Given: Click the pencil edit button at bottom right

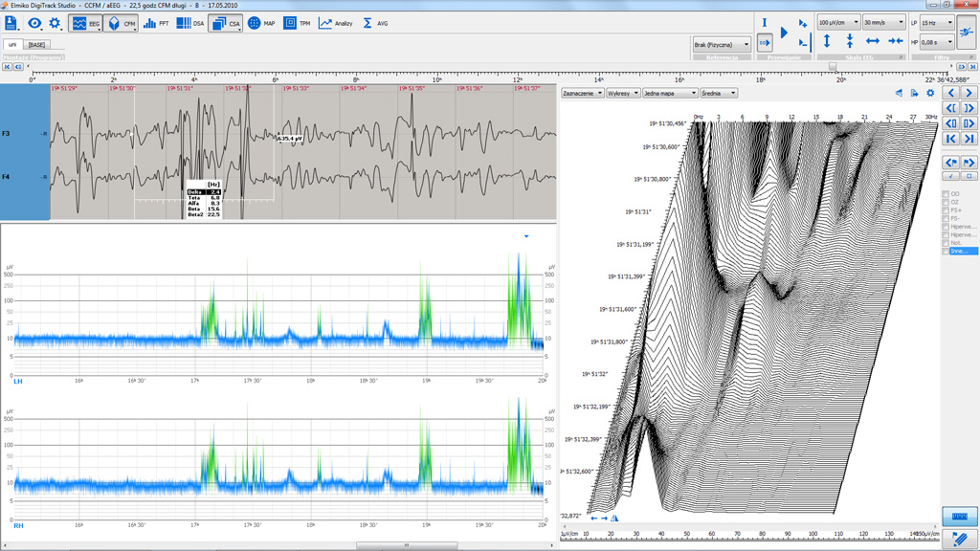Looking at the screenshot, I should [x=959, y=538].
